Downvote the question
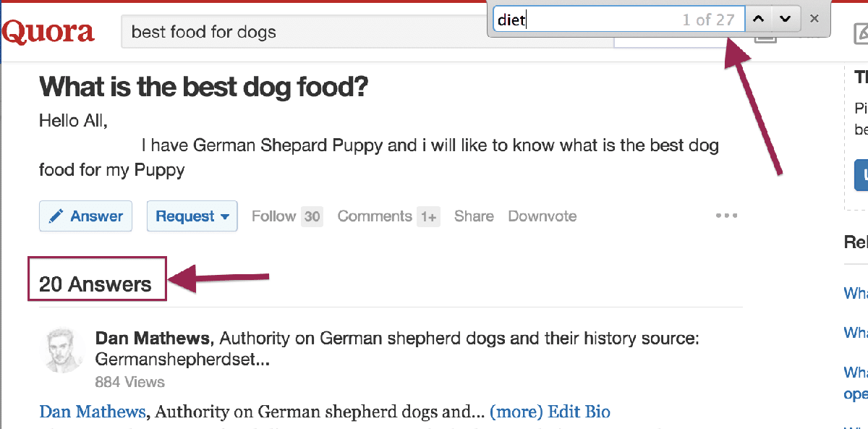Screen dimensions: 868x429 click(542, 216)
